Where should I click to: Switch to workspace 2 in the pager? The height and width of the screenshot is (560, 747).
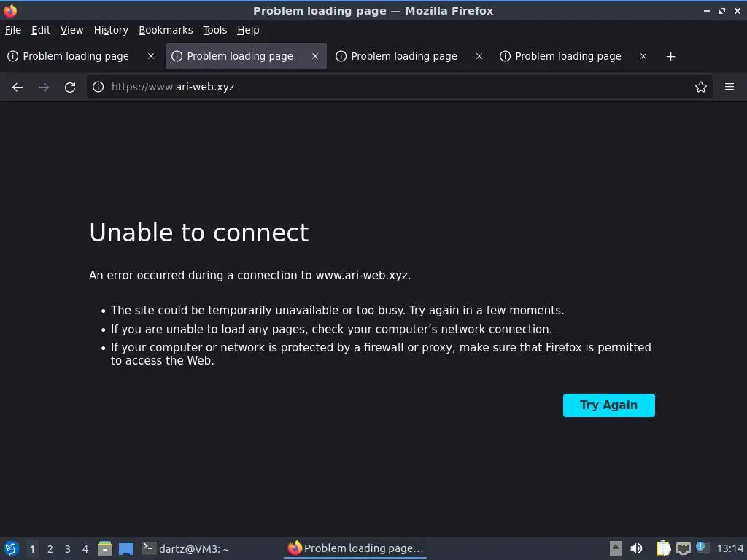click(x=50, y=549)
